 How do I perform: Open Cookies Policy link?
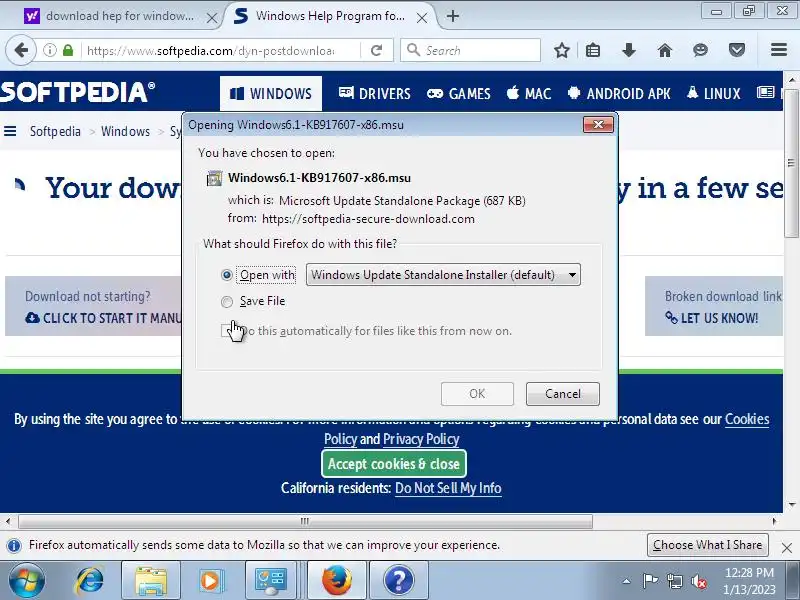pos(746,419)
